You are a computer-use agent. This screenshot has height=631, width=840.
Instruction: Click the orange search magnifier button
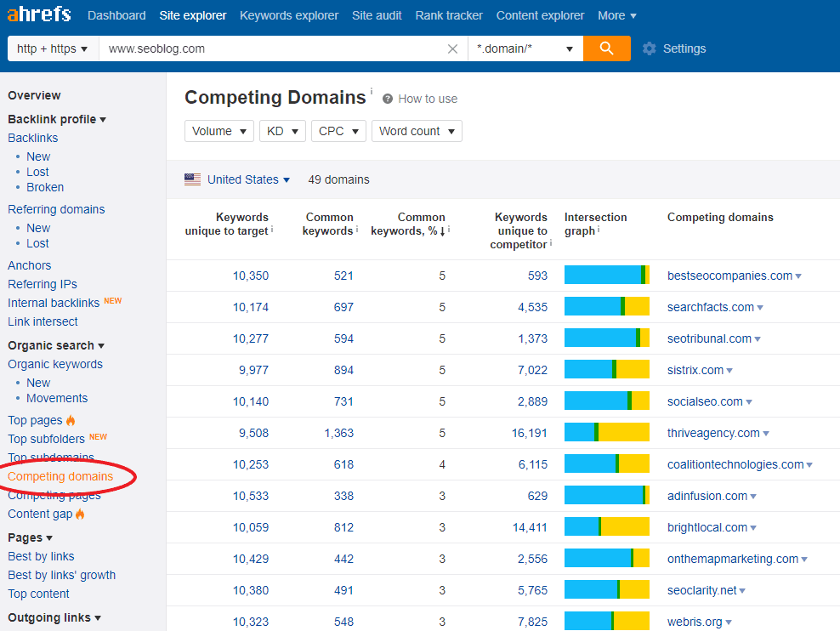(x=606, y=48)
